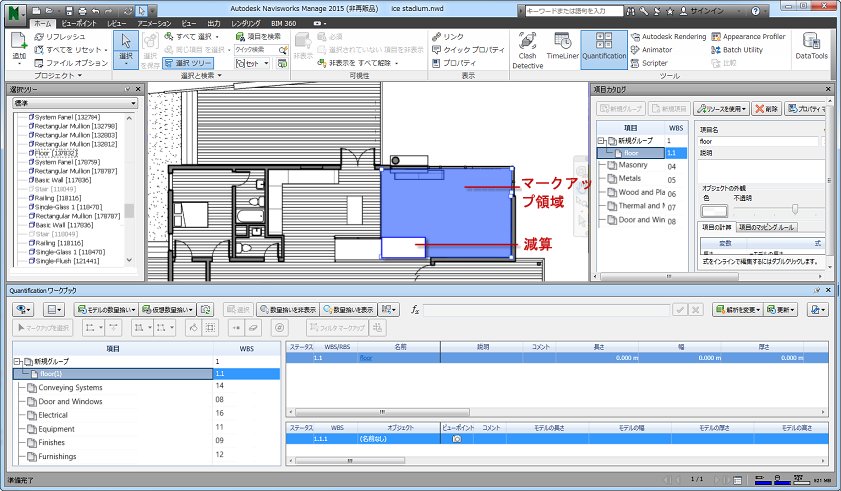Image resolution: width=841 pixels, height=491 pixels.
Task: Open the リソースを使用 dropdown
Action: click(x=721, y=108)
